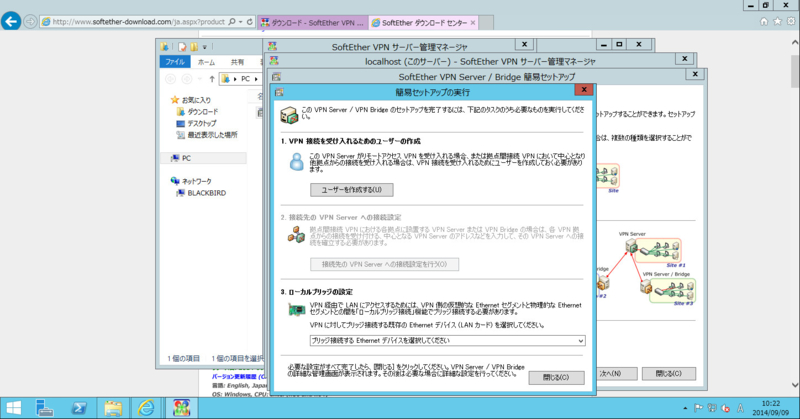800x419 pixels.
Task: Click the Action Center flag tray icon
Action: [x=699, y=408]
